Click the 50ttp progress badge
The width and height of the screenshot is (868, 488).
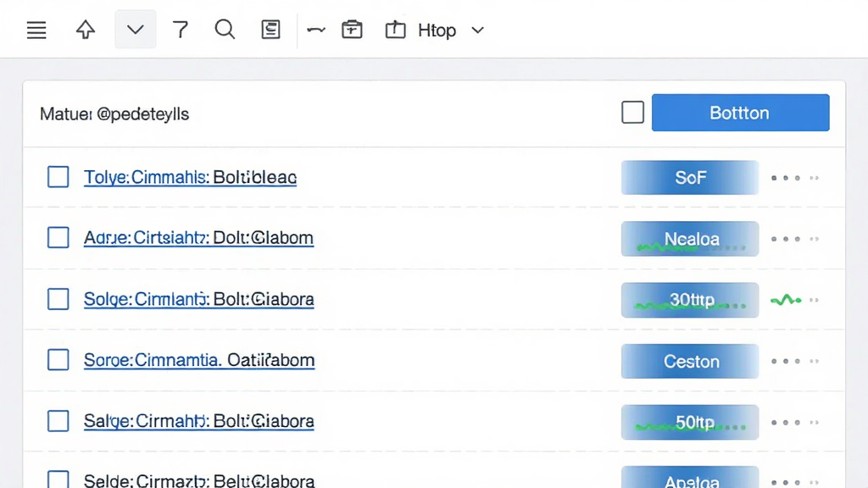[690, 422]
